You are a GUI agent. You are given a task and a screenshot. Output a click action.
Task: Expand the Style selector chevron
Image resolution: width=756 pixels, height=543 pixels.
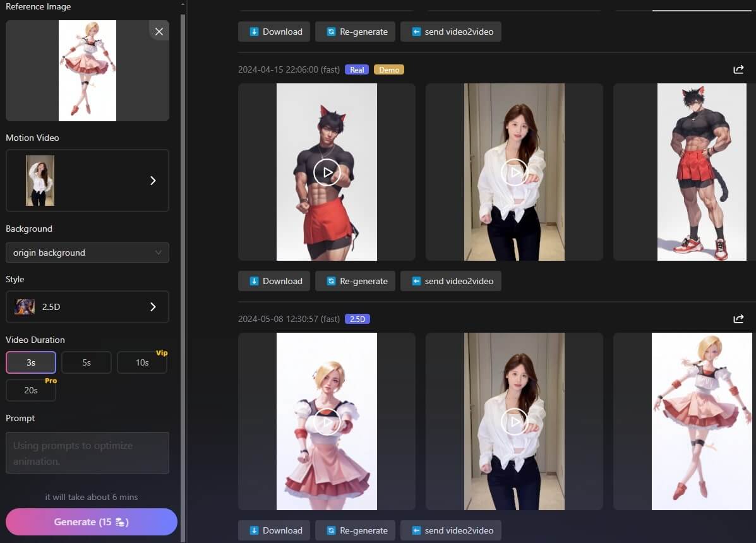tap(153, 307)
